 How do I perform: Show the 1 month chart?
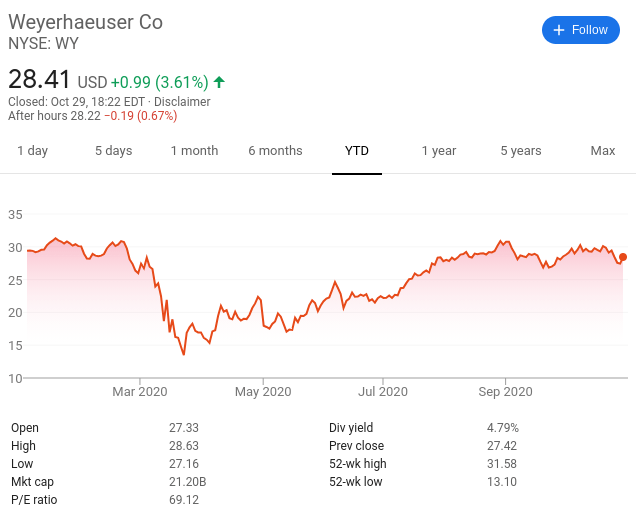194,151
